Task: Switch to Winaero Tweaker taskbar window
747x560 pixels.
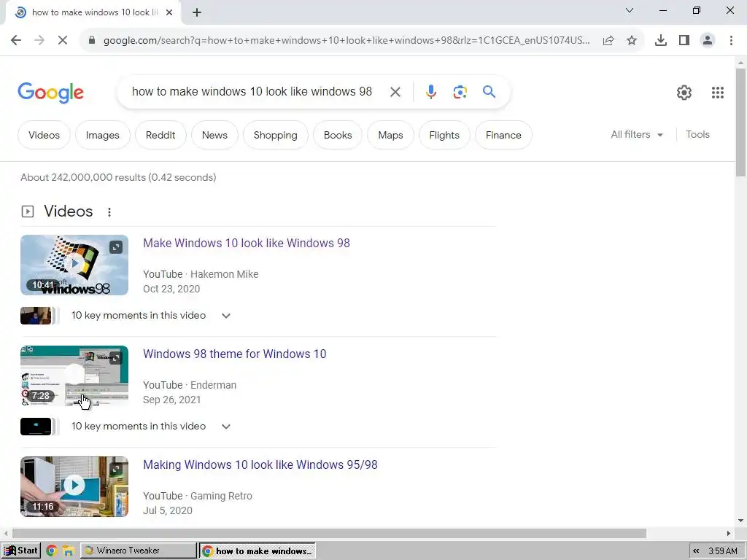Action: 138,551
